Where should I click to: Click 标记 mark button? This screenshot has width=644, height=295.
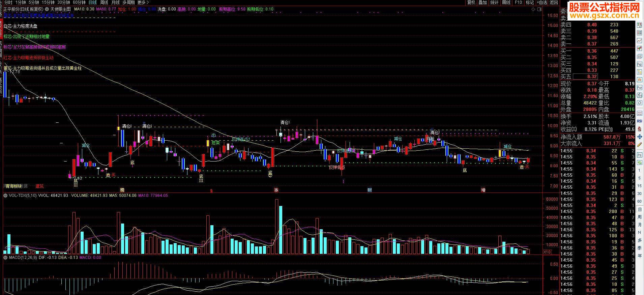tap(530, 2)
